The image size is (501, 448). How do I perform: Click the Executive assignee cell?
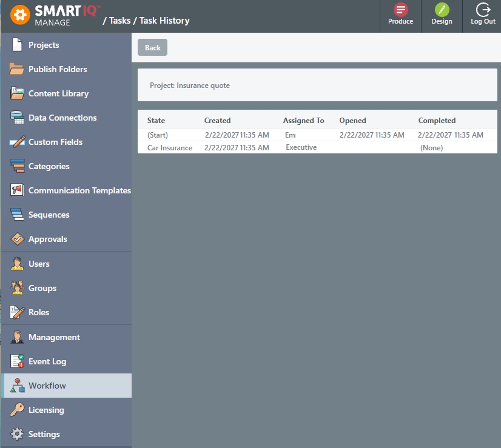click(x=301, y=147)
